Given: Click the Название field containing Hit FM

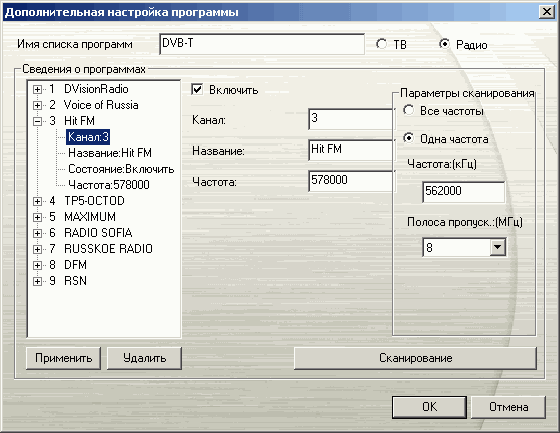Looking at the screenshot, I should (x=351, y=150).
